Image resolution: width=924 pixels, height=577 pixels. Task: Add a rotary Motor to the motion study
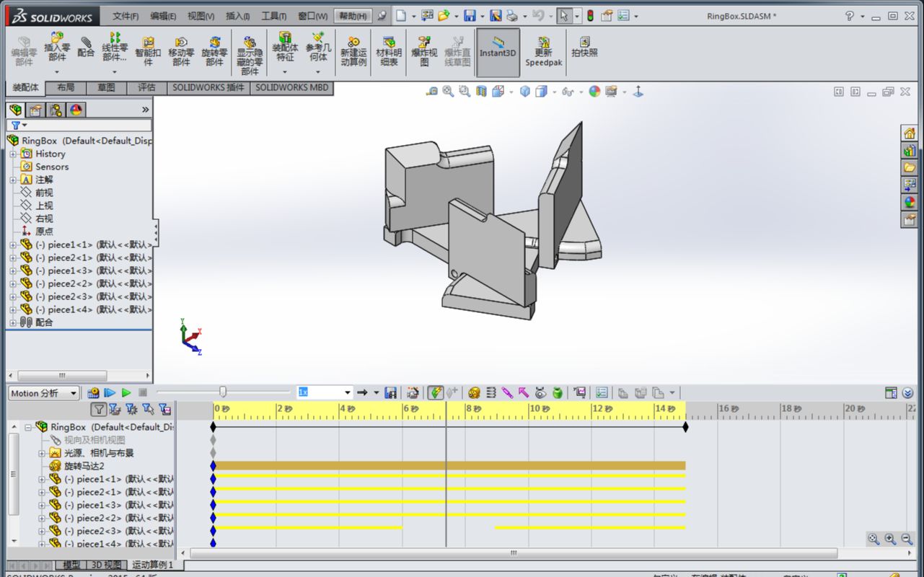[x=475, y=392]
